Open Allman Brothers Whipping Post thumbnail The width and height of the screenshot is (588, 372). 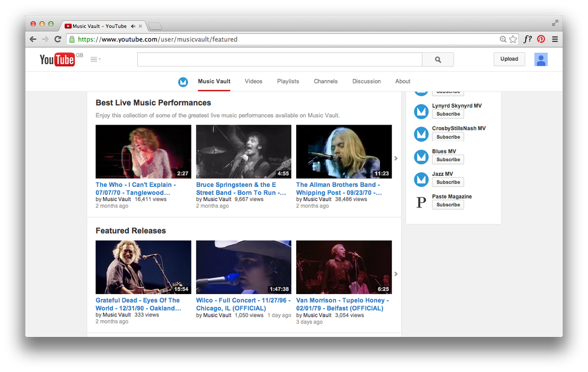pyautogui.click(x=344, y=151)
